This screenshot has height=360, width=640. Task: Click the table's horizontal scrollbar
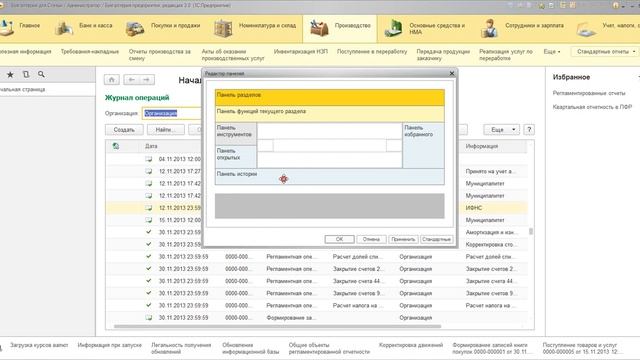point(278,326)
